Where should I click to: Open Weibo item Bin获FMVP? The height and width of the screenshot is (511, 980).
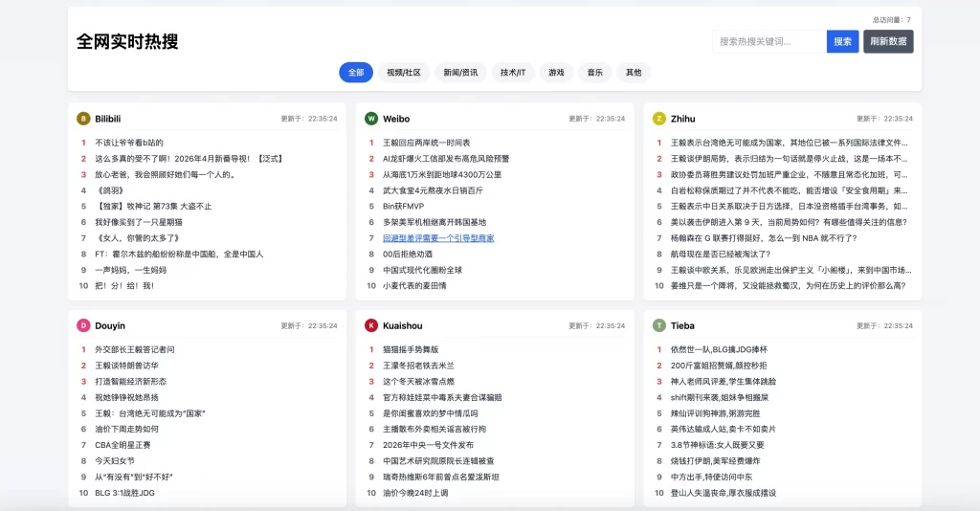coord(404,206)
